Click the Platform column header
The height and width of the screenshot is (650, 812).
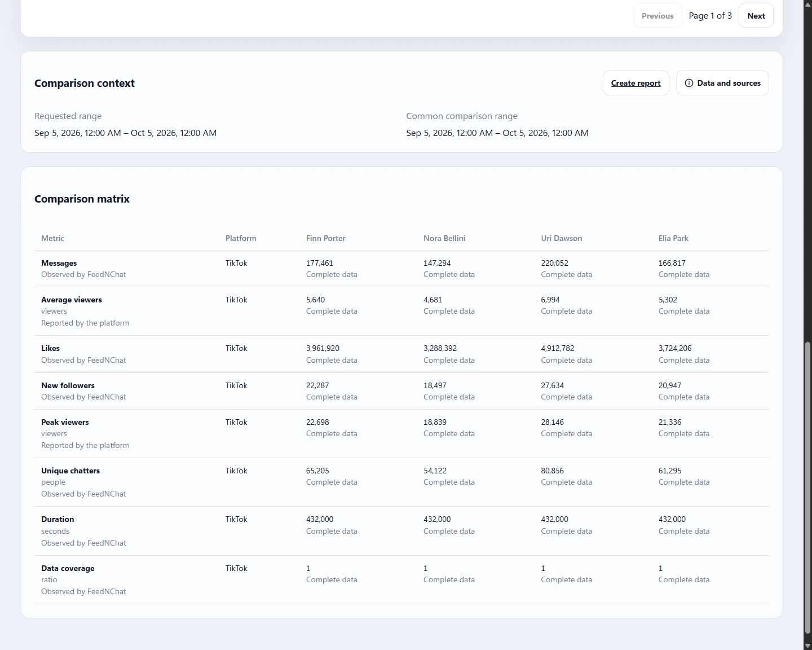(241, 238)
